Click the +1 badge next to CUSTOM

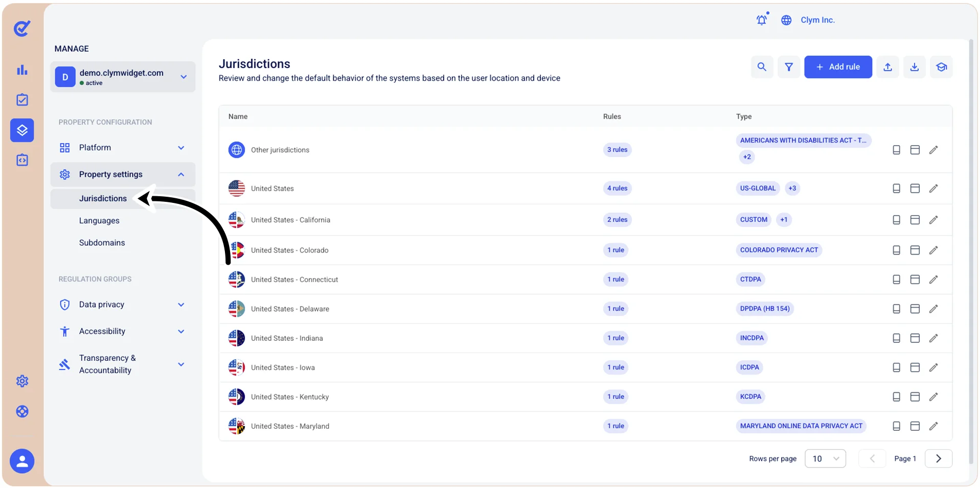click(784, 220)
